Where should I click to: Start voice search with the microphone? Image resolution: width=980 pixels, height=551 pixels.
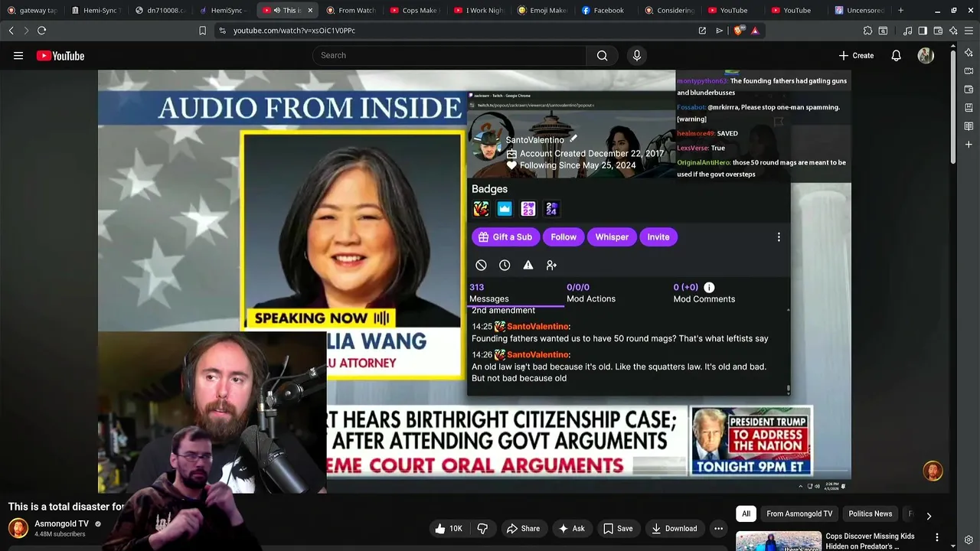point(636,55)
